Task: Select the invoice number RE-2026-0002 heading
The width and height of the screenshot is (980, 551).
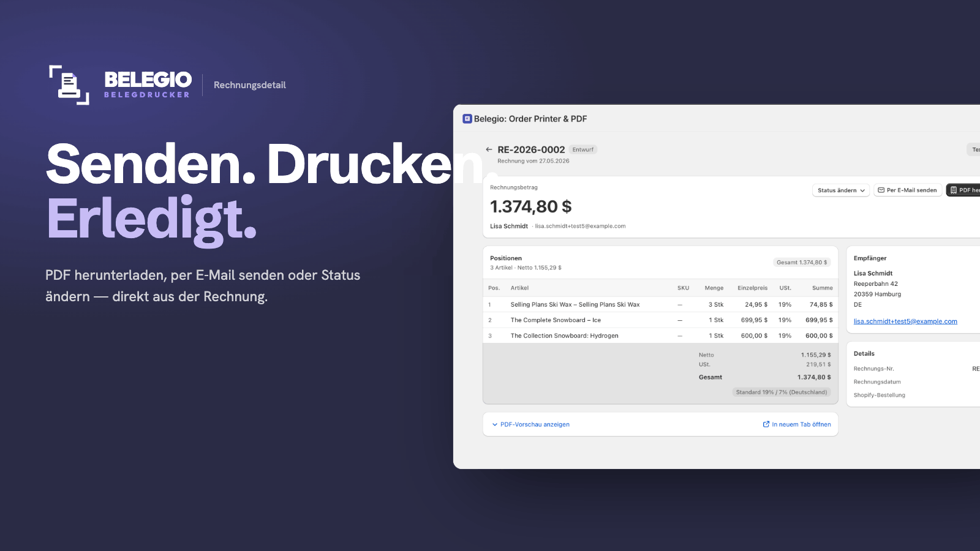Action: pos(531,149)
